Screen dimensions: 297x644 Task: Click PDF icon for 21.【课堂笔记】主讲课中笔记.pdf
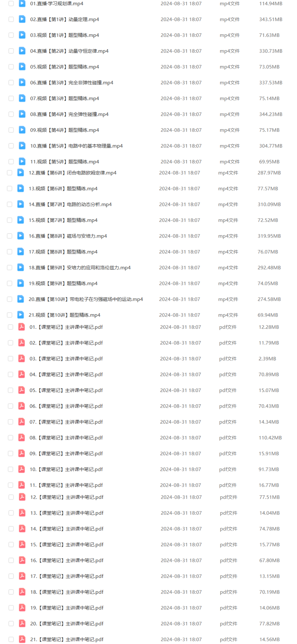[x=22, y=639]
